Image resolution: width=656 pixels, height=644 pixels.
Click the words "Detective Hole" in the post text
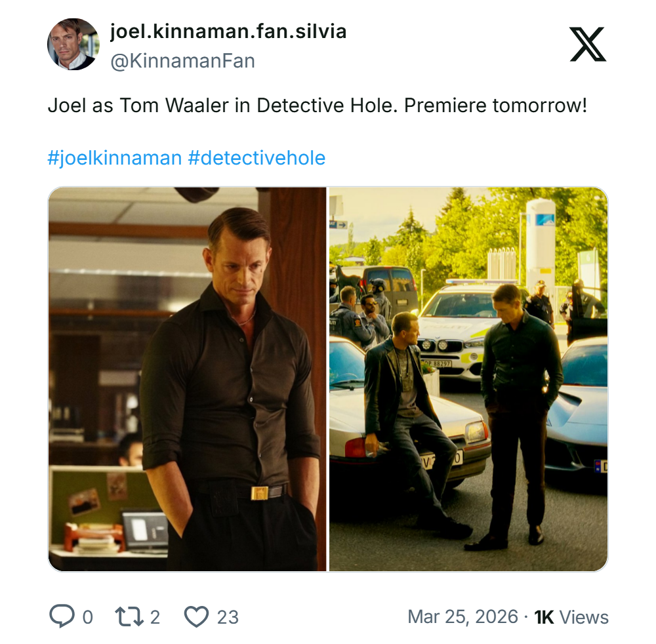pos(326,106)
